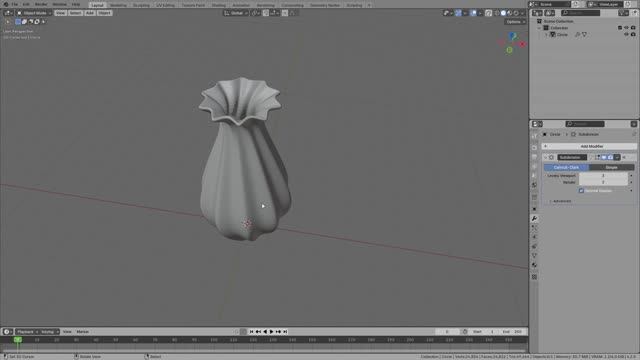
Task: Toggle the snapping magnet icon
Action: pos(266,13)
